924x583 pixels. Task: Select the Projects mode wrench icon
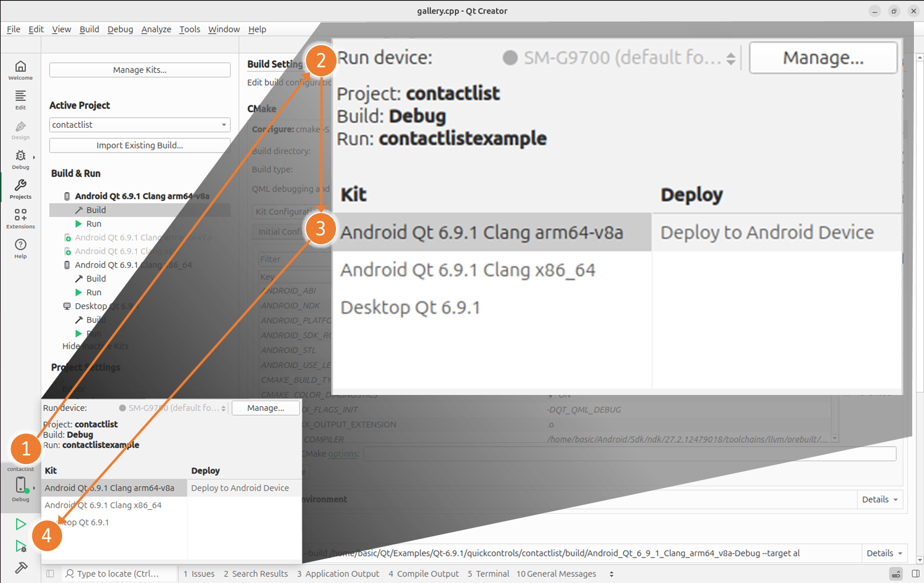[x=20, y=189]
